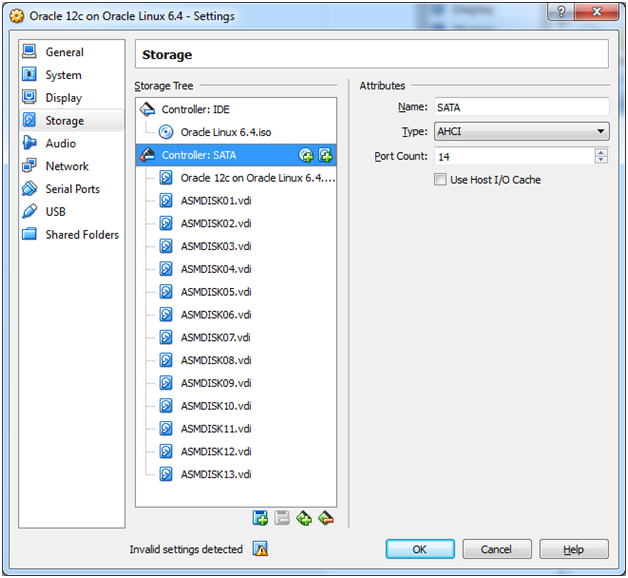Click the invalid settings warning icon
The image size is (628, 578).
click(260, 549)
